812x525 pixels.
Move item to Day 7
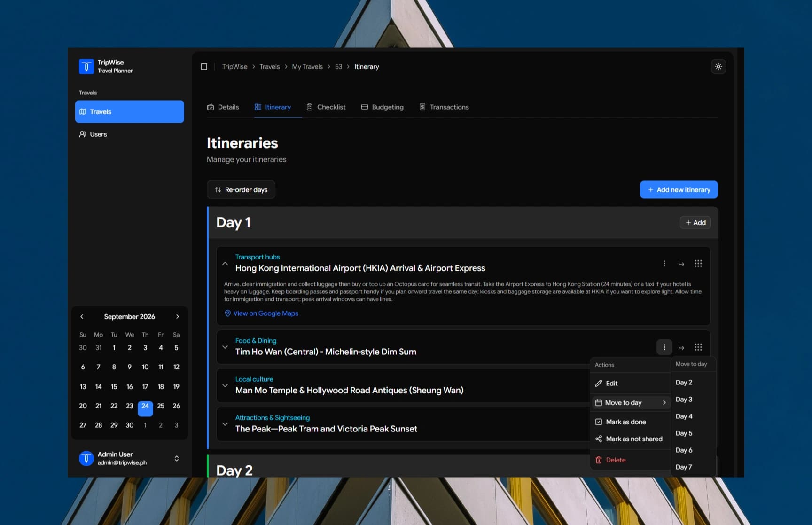coord(693,467)
